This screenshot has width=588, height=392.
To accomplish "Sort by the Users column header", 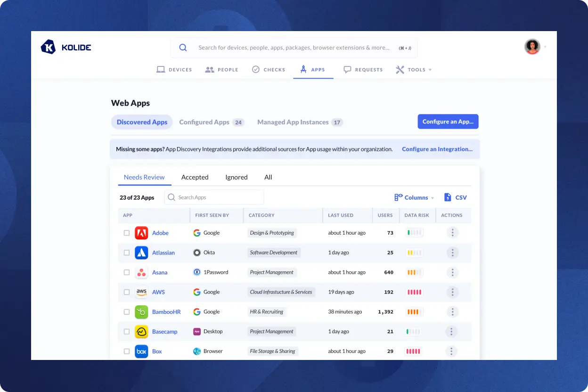I will 385,215.
